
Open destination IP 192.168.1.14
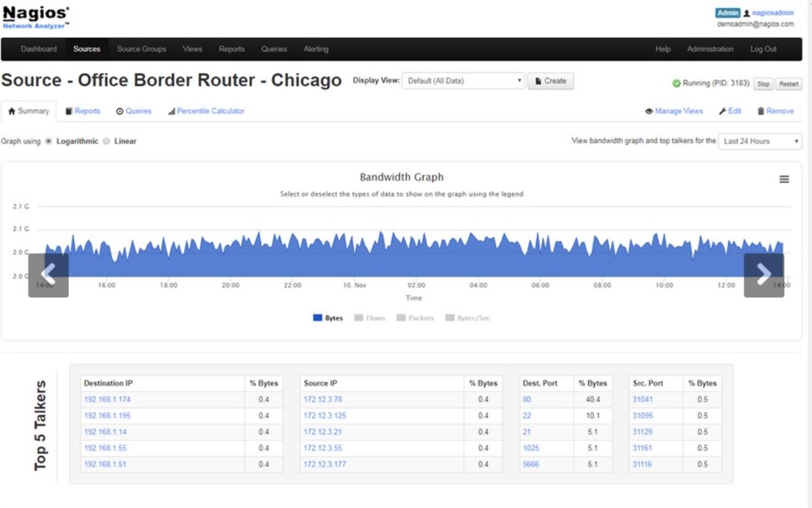point(106,432)
